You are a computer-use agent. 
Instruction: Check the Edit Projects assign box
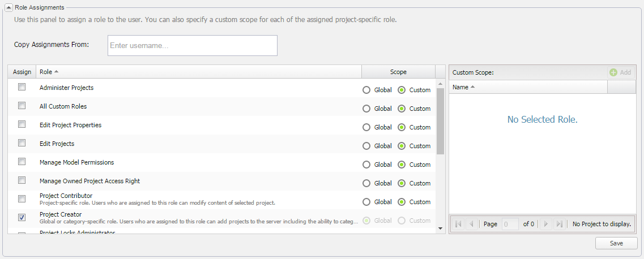point(22,143)
